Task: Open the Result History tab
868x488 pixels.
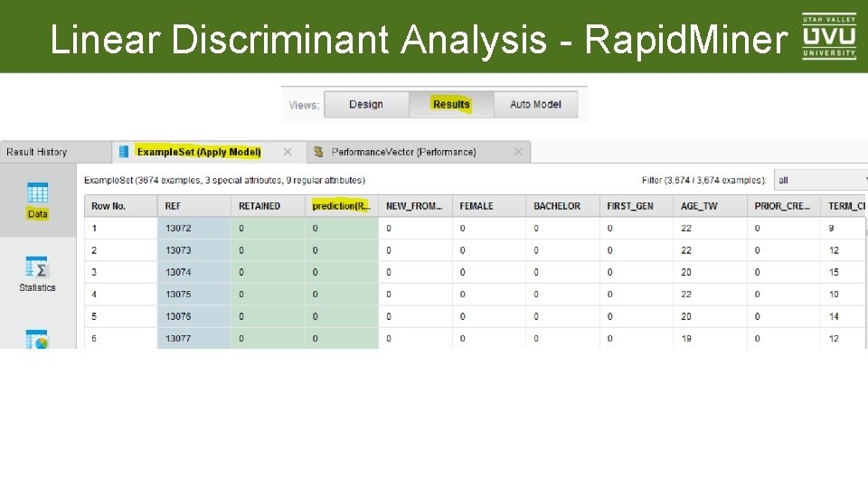Action: [x=55, y=152]
